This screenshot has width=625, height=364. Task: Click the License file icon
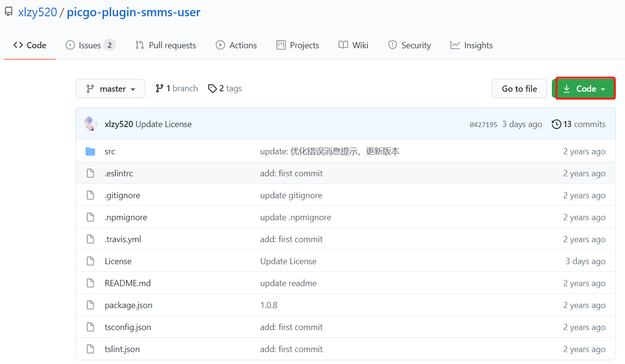pos(90,261)
